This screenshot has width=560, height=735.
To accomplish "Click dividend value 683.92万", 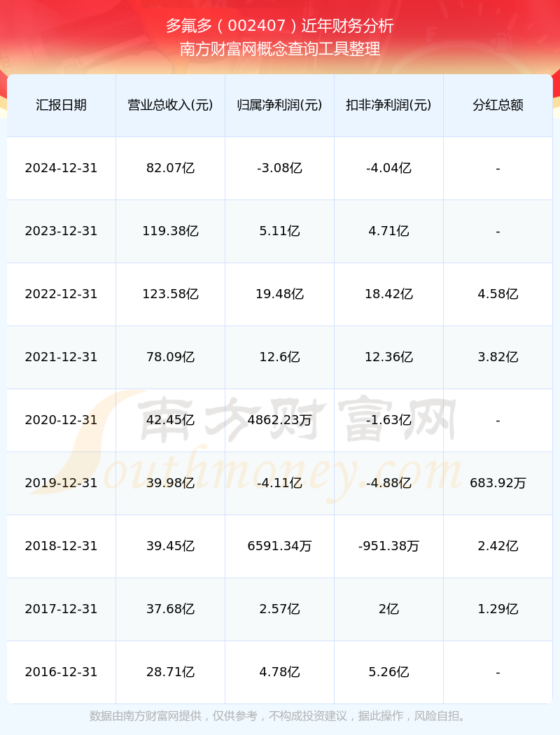I will tap(498, 483).
